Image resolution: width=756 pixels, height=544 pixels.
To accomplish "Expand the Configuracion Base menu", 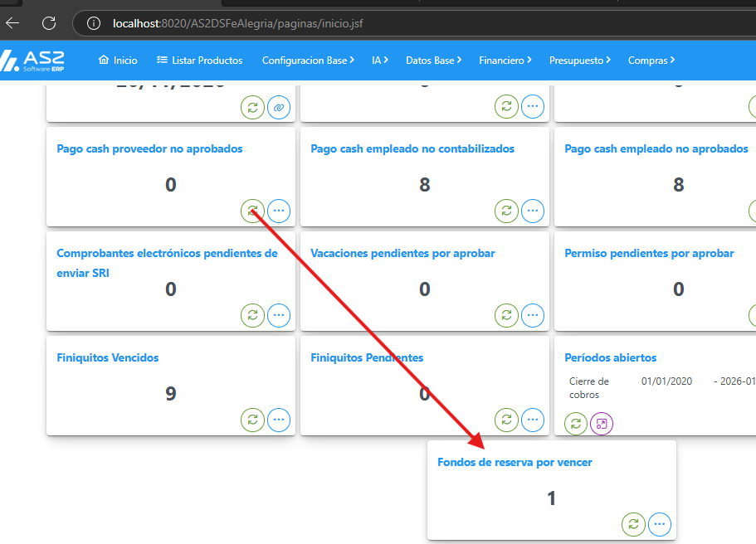I will point(308,61).
